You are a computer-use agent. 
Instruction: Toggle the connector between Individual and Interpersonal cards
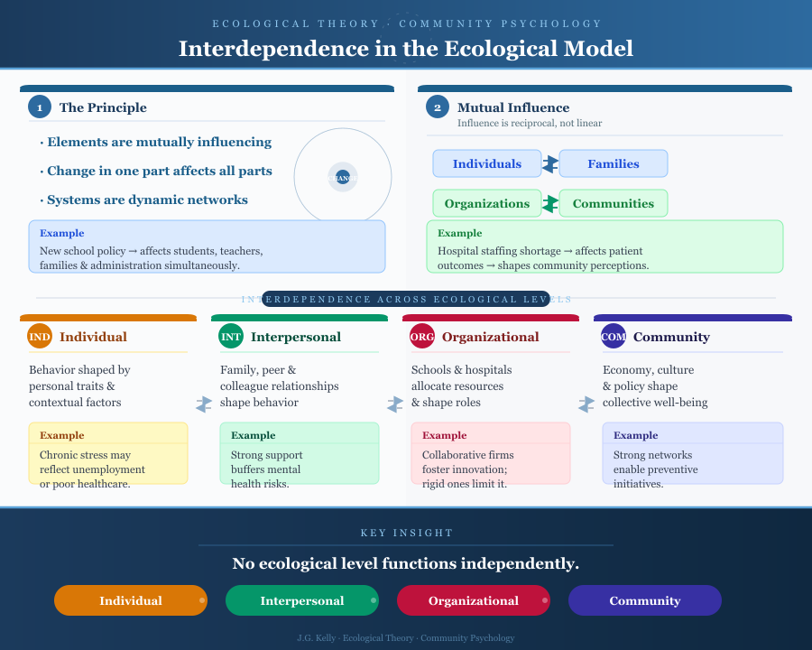(203, 405)
